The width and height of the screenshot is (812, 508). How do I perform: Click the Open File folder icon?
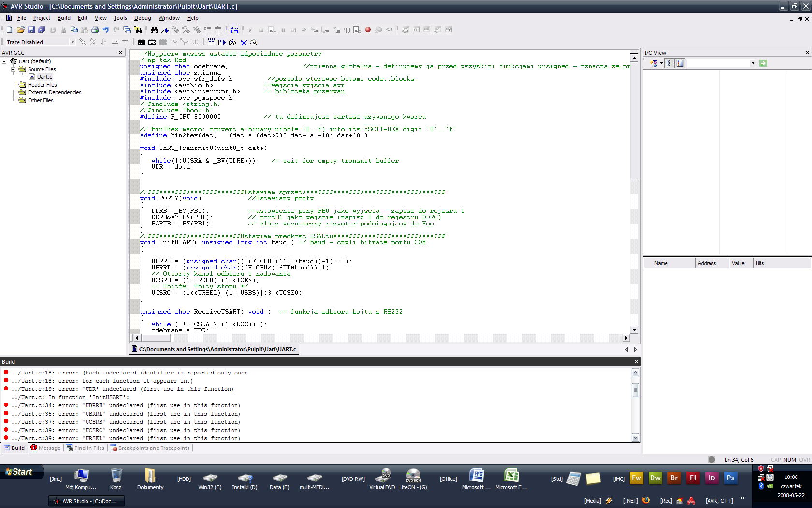click(20, 30)
